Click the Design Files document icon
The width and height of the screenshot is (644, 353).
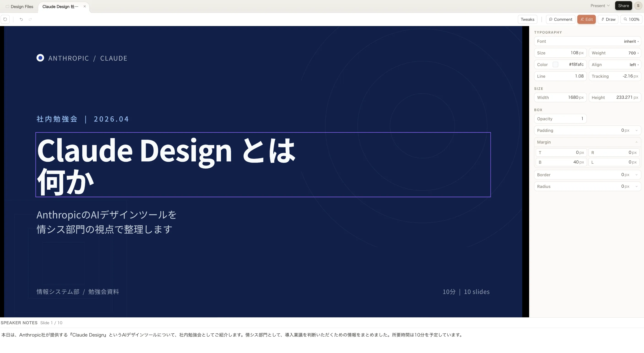pyautogui.click(x=7, y=6)
